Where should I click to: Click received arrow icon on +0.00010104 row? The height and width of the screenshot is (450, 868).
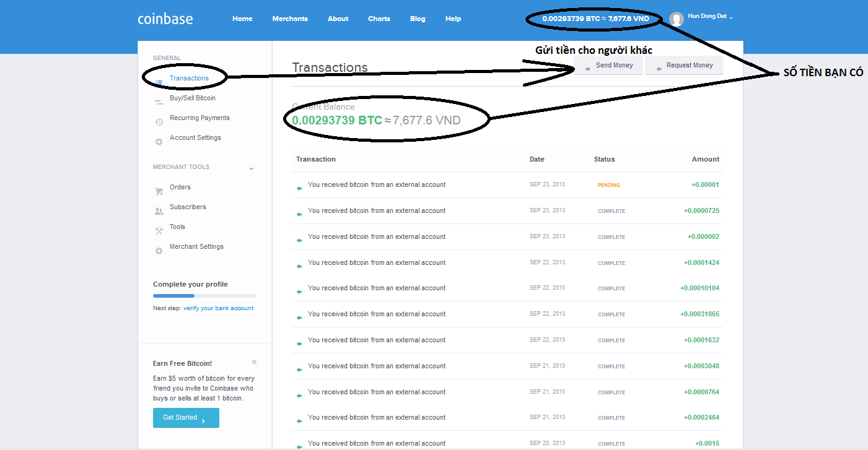(x=299, y=292)
